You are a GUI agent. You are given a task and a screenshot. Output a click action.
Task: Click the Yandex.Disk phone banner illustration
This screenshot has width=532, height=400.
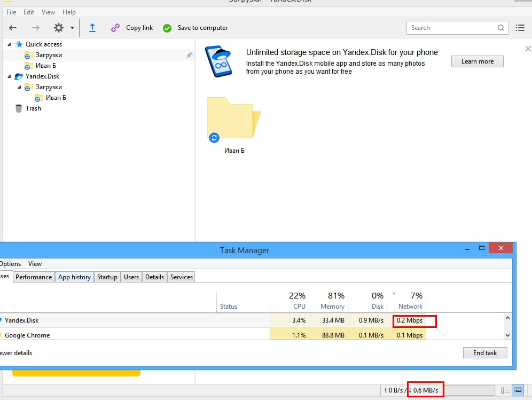tap(219, 61)
